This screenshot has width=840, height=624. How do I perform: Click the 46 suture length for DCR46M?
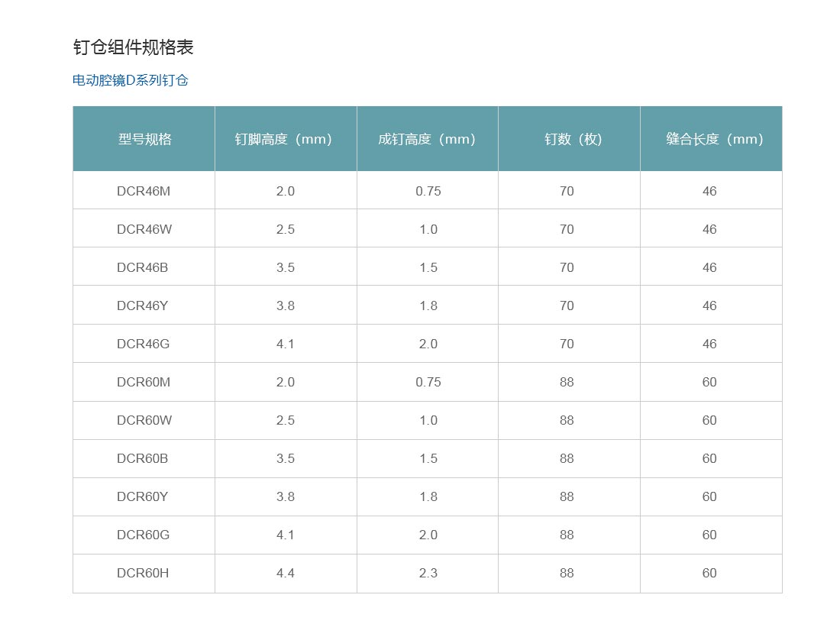[709, 191]
